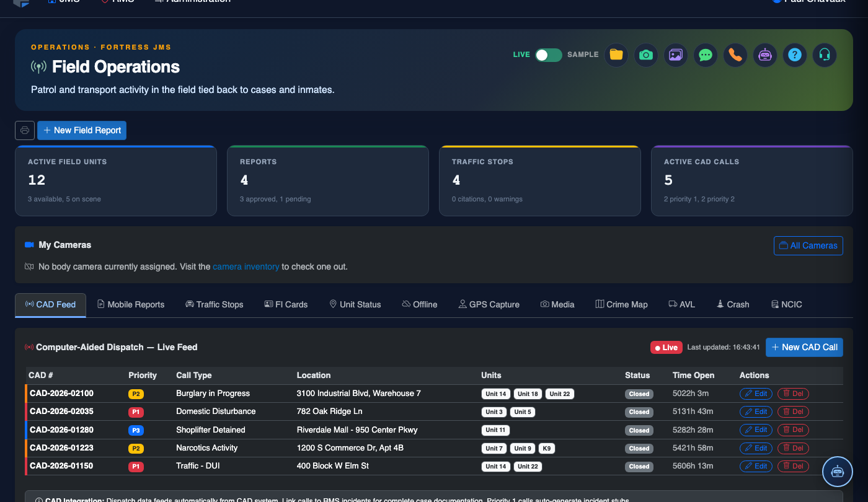The width and height of the screenshot is (868, 502).
Task: Click the blue question mark help icon
Action: pyautogui.click(x=795, y=55)
